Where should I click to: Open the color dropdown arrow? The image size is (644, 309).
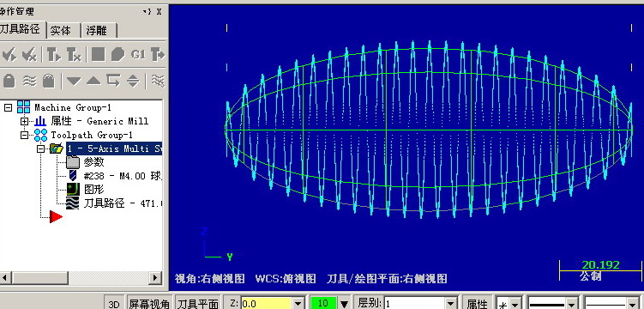[345, 304]
